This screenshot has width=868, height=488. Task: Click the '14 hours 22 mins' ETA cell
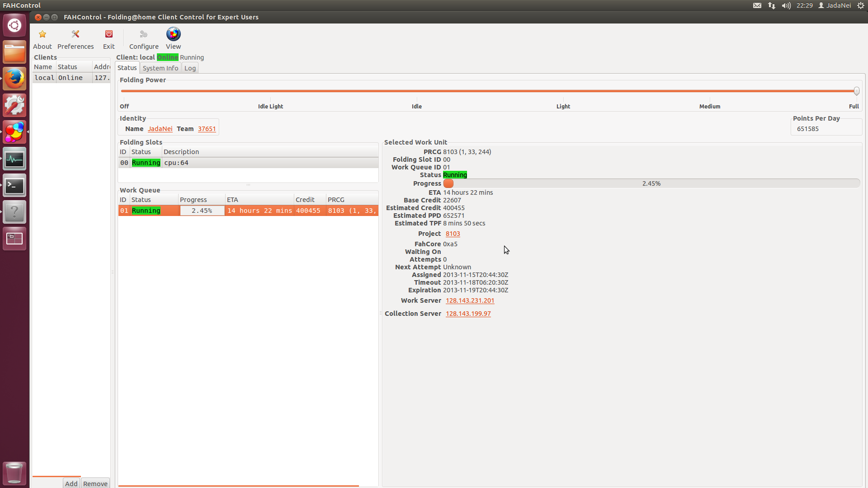click(259, 211)
